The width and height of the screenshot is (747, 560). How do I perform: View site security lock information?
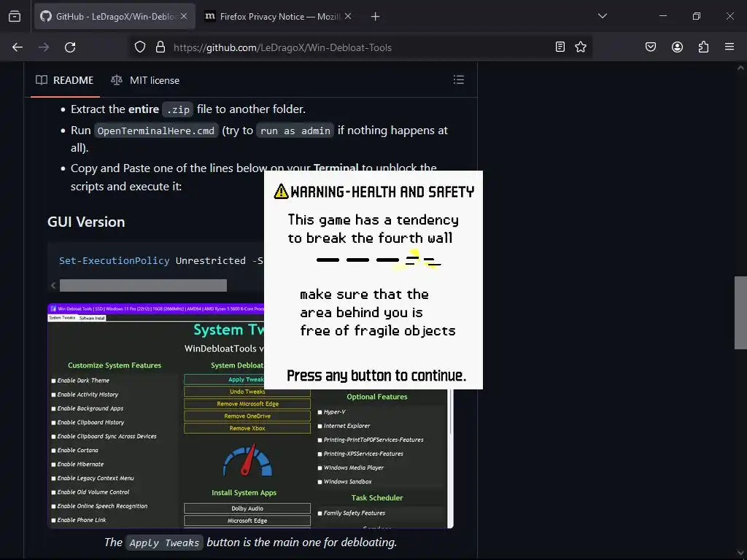point(160,47)
